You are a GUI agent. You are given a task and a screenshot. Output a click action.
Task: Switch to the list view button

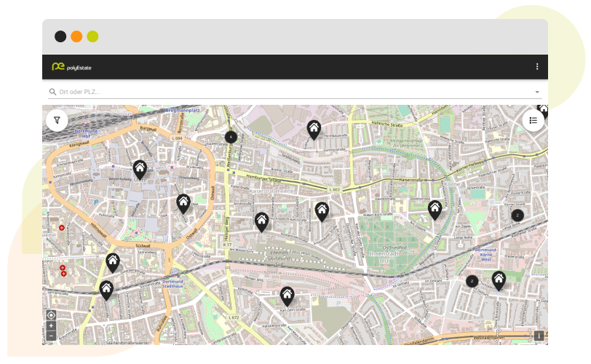pyautogui.click(x=533, y=120)
